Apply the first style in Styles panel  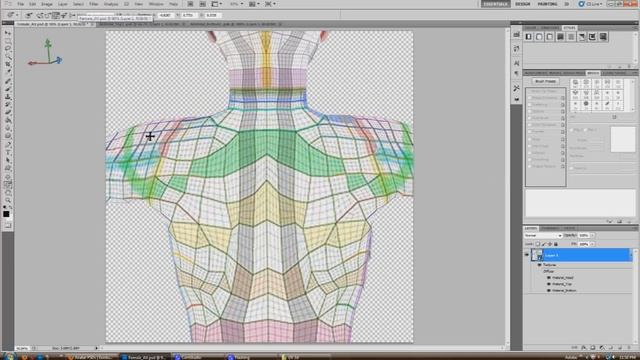point(529,37)
